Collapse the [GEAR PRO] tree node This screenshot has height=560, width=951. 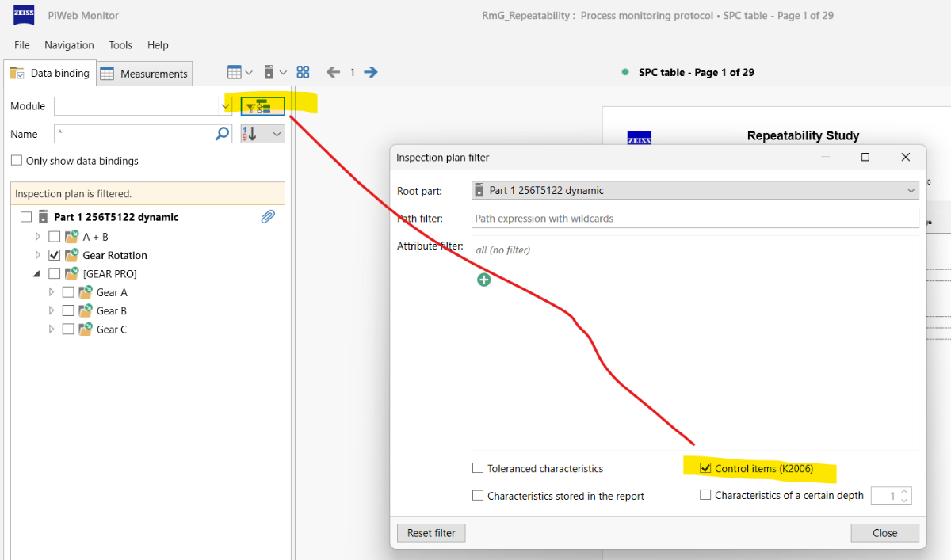click(x=37, y=274)
